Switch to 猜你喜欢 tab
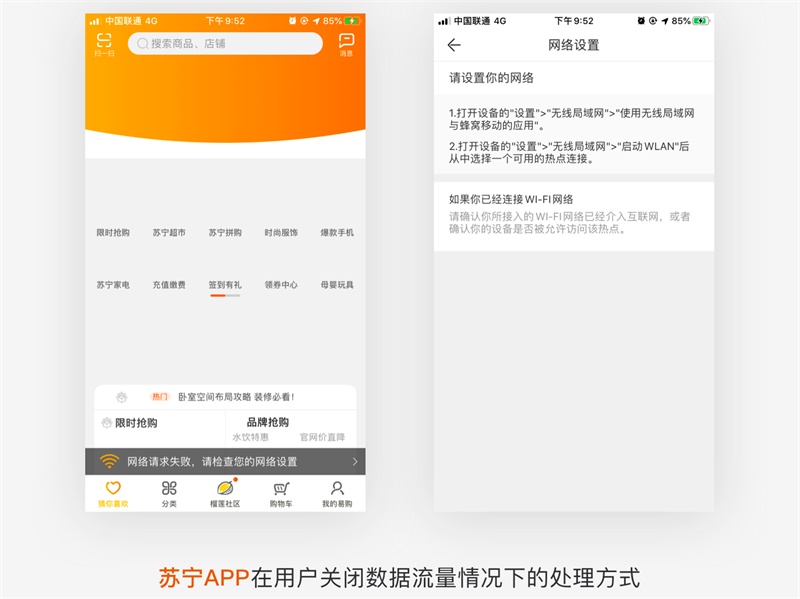 pyautogui.click(x=113, y=494)
